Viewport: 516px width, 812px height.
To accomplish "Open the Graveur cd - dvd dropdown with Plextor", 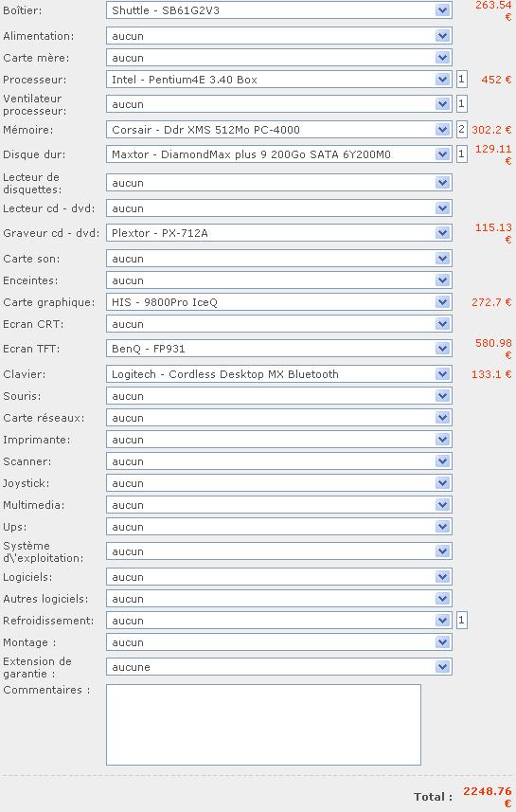I will (279, 233).
